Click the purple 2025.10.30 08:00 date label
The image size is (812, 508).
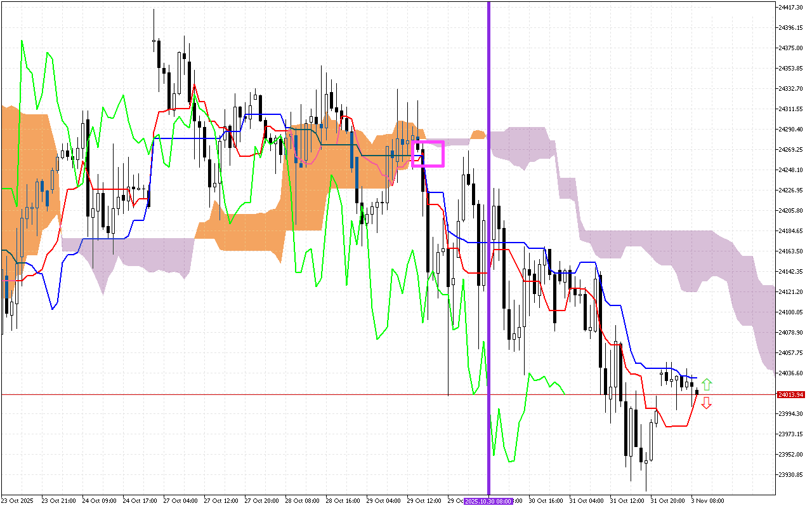coord(488,501)
